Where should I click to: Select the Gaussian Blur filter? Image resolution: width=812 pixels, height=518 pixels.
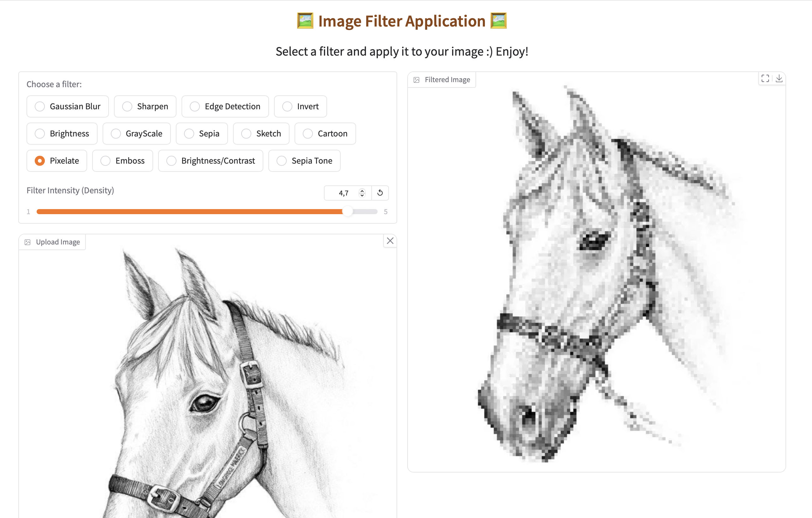[40, 106]
